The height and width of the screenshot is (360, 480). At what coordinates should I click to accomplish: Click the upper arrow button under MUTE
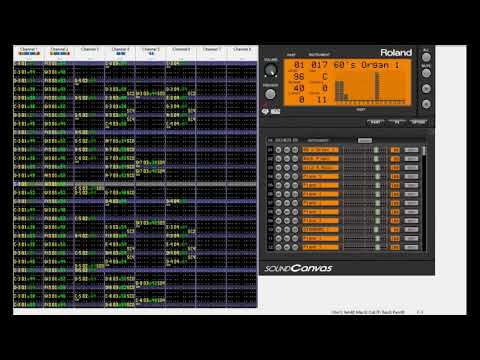pyautogui.click(x=426, y=89)
